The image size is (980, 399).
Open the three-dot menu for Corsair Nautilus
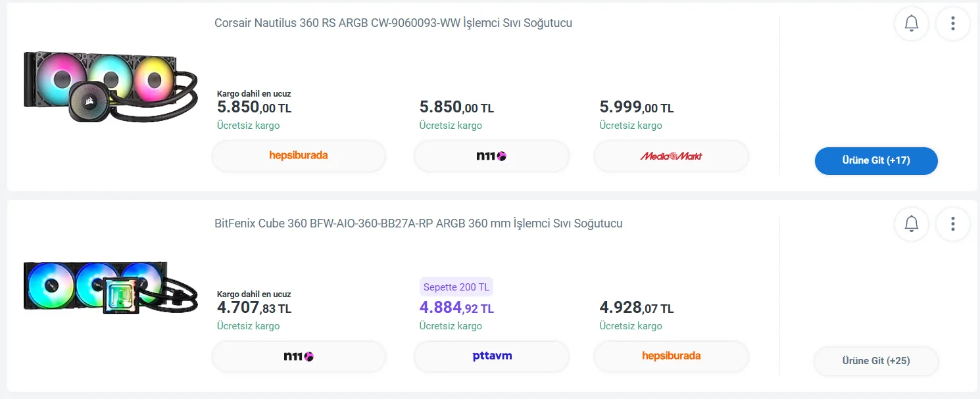coord(952,24)
